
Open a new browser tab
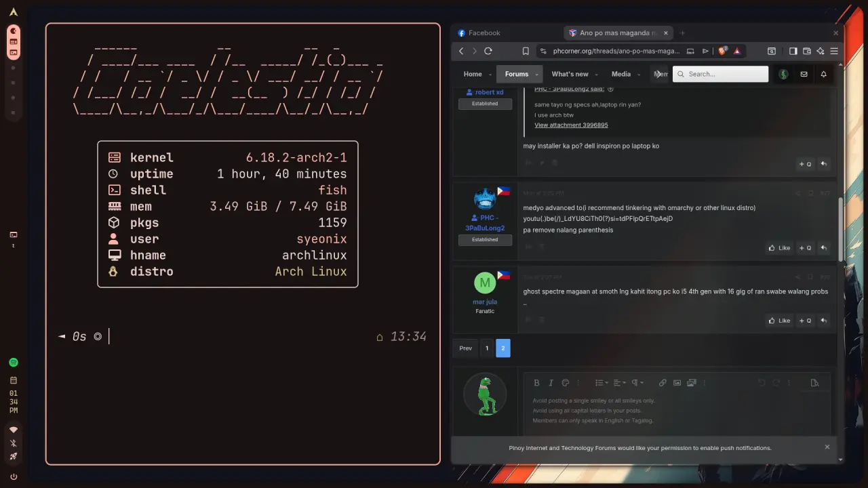click(682, 33)
